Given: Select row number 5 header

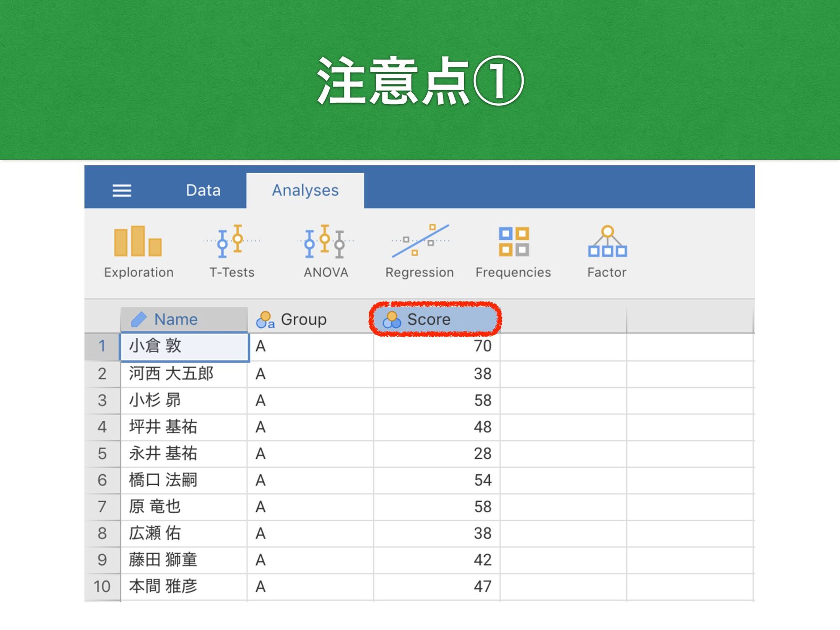Looking at the screenshot, I should (102, 454).
